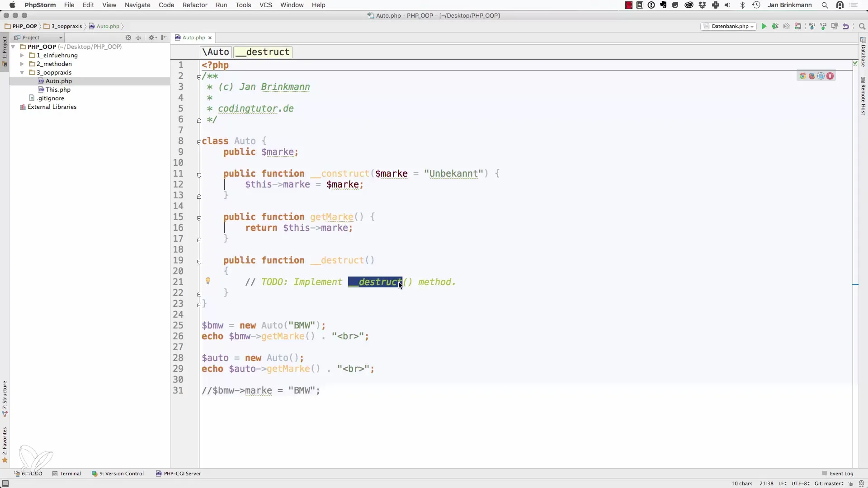The height and width of the screenshot is (488, 868).
Task: Click the __destruct breadcrumb
Action: coord(263,52)
